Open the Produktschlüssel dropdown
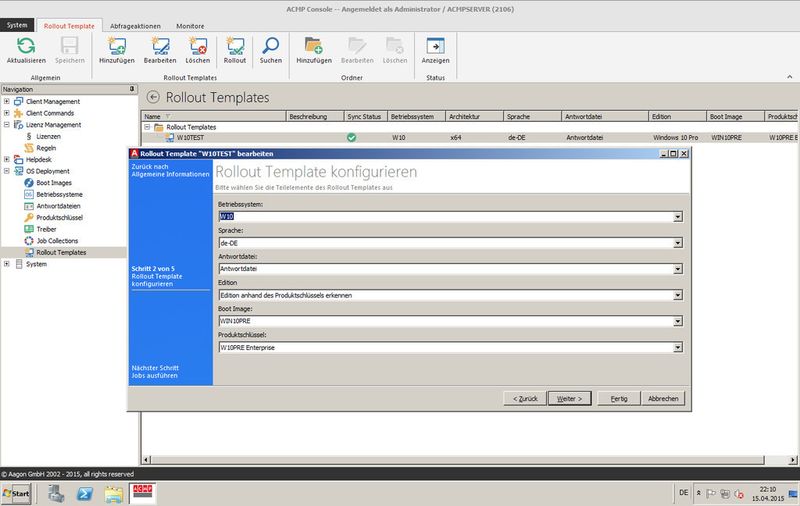The image size is (800, 506). 678,348
